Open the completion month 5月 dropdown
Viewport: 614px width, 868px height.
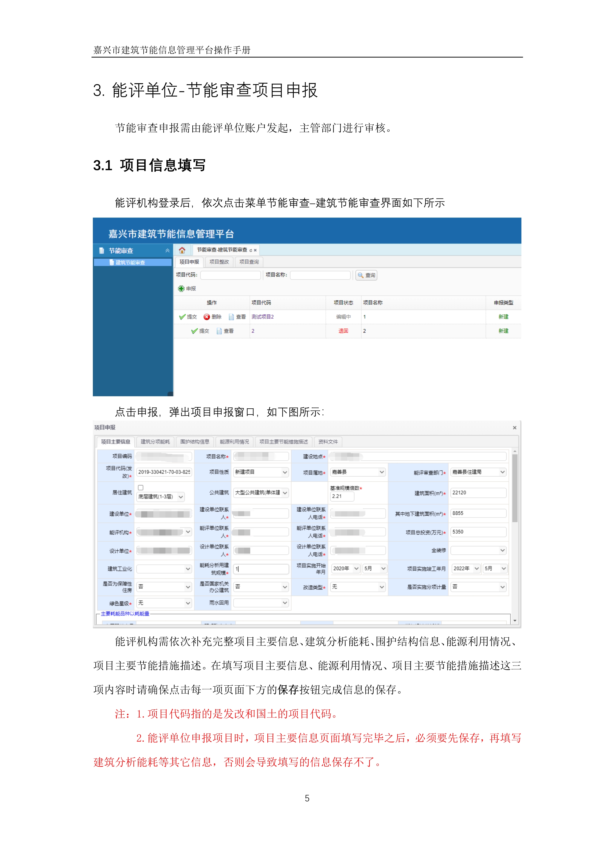pyautogui.click(x=495, y=569)
